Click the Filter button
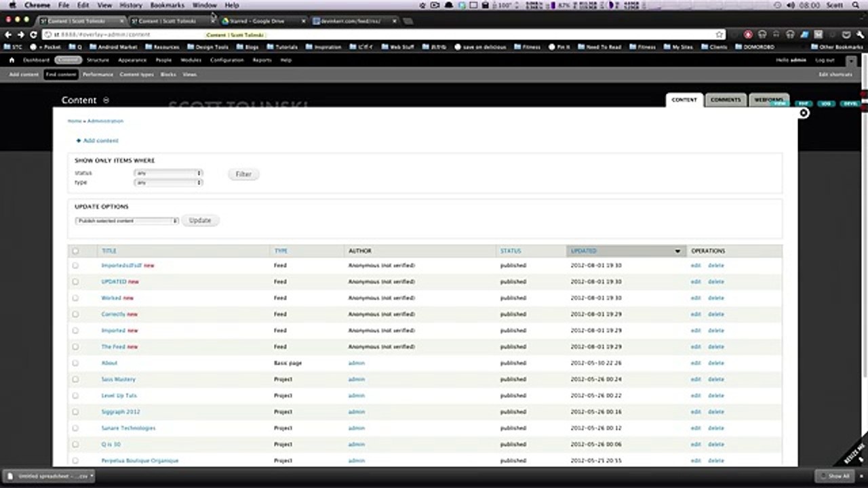868x488 pixels. [x=243, y=174]
